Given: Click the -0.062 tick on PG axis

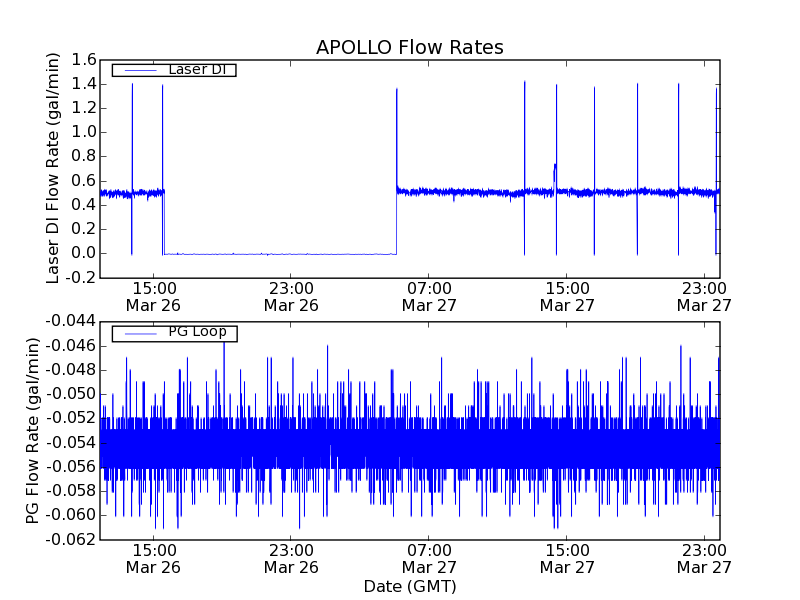Looking at the screenshot, I should pyautogui.click(x=71, y=540).
